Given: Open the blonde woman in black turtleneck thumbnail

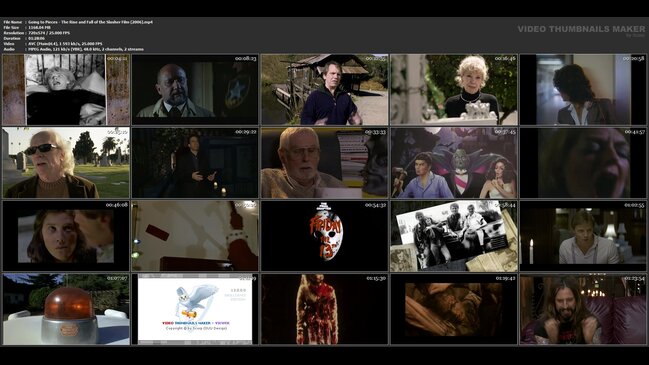Looking at the screenshot, I should [454, 89].
